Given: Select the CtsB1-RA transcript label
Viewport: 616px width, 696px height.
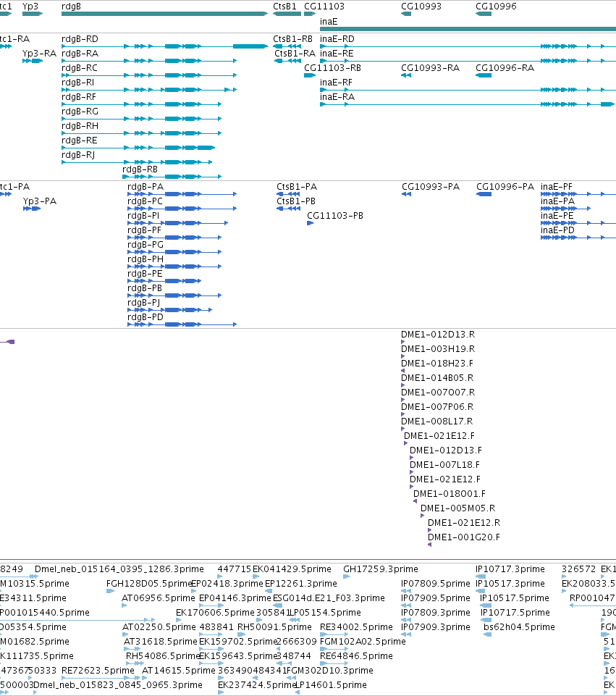Looking at the screenshot, I should click(295, 54).
